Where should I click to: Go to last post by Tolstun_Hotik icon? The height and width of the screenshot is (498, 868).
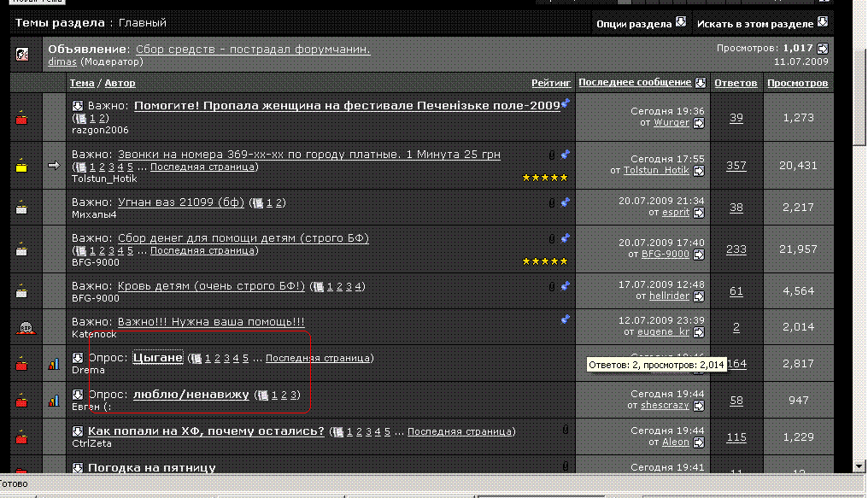[699, 171]
